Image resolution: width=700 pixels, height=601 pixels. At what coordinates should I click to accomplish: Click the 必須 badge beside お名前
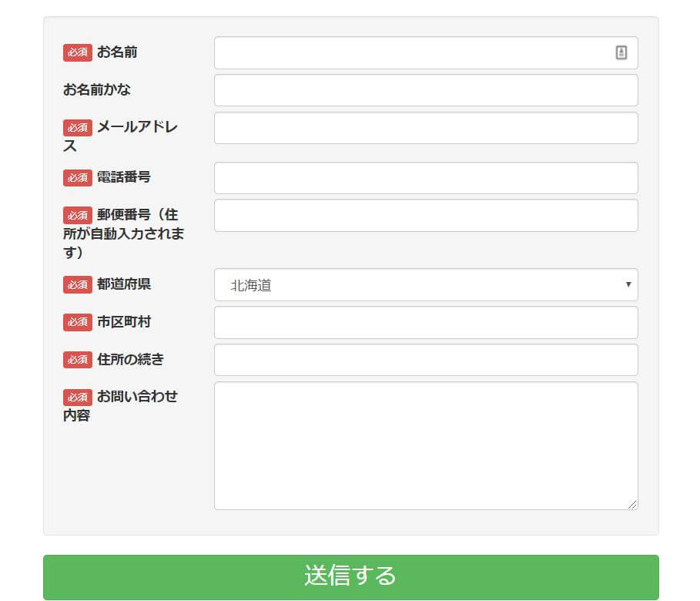coord(78,52)
